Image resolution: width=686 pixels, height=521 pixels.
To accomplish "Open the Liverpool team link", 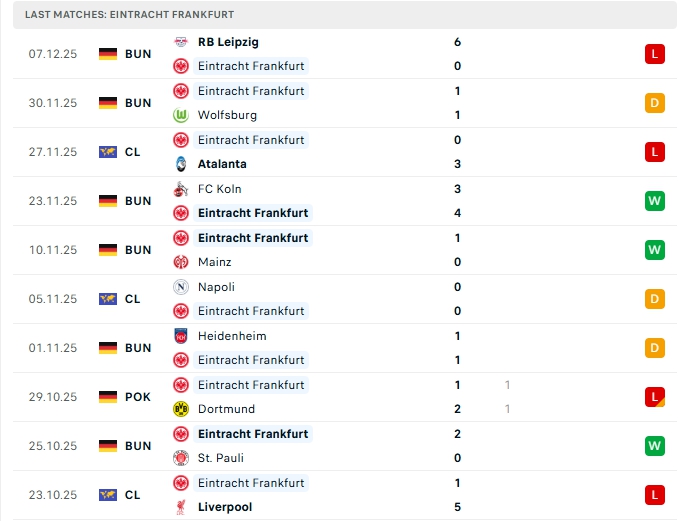I will (225, 507).
